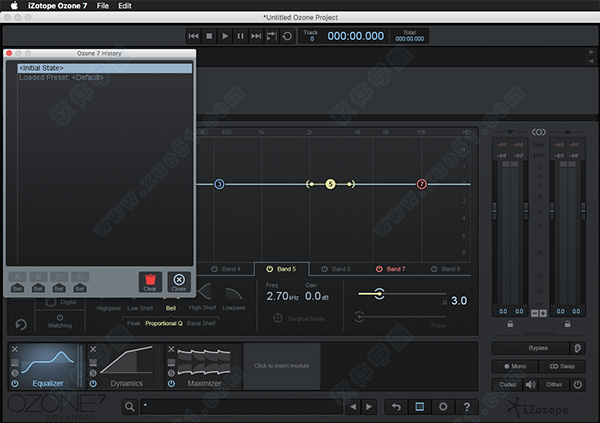Viewport: 600px width, 423px height.
Task: Select EQ node 7 on curve
Action: 421,184
